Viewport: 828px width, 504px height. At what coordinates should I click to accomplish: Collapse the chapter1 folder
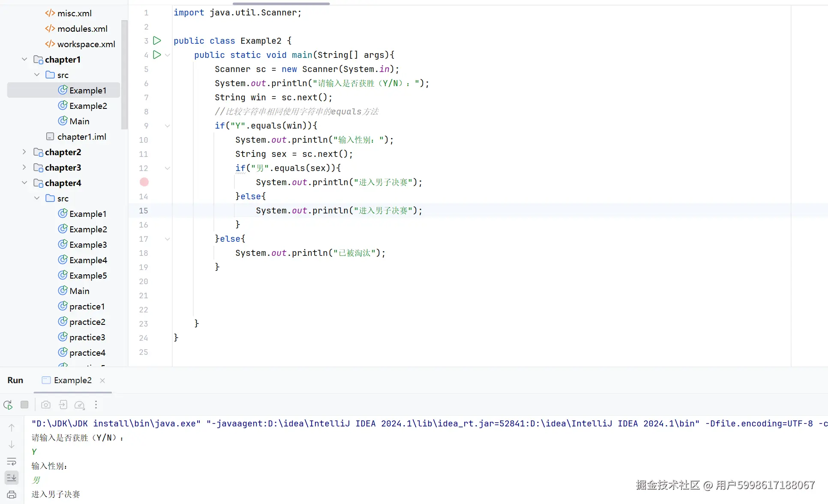point(24,60)
